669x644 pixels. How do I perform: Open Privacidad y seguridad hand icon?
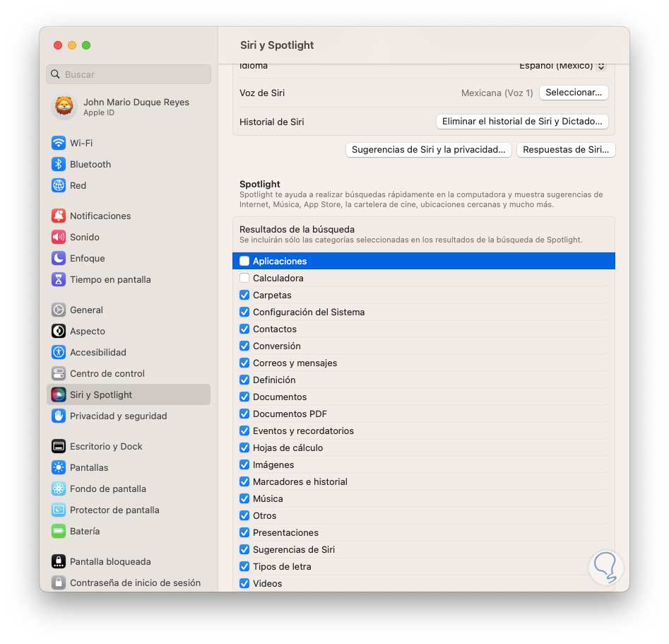59,416
